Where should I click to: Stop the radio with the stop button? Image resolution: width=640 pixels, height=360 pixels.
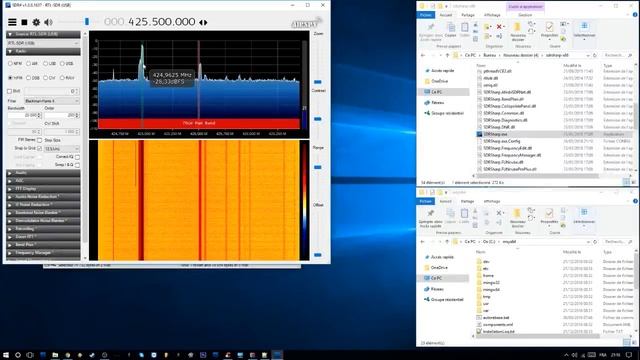(24, 22)
